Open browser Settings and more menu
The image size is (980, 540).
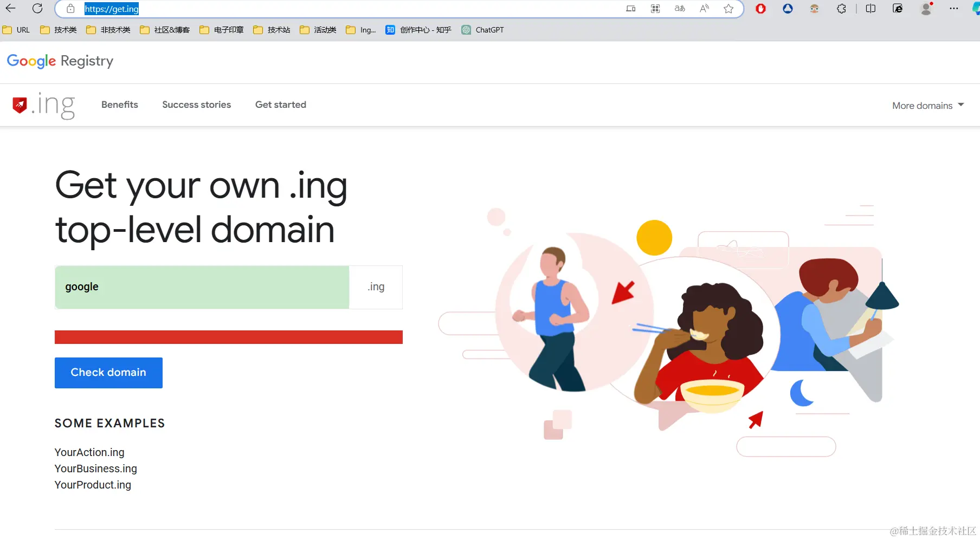[x=954, y=9]
